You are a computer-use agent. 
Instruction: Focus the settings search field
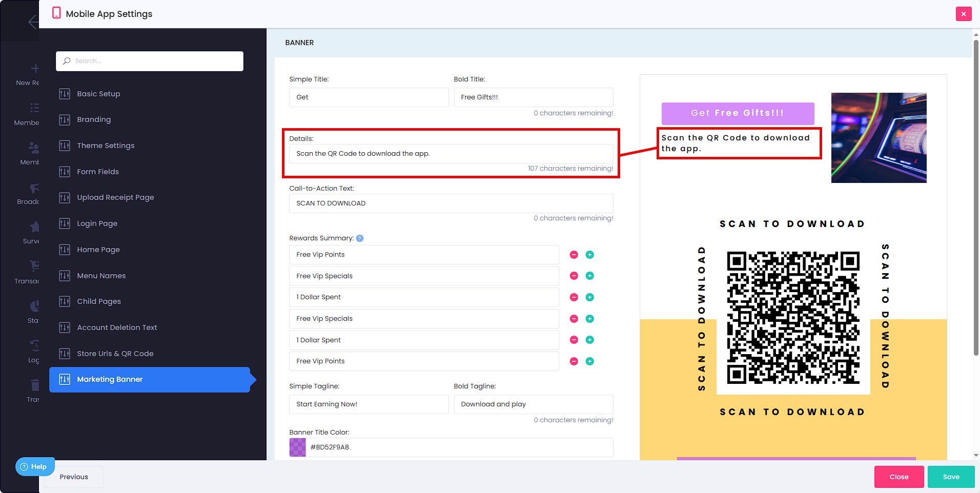click(x=150, y=61)
